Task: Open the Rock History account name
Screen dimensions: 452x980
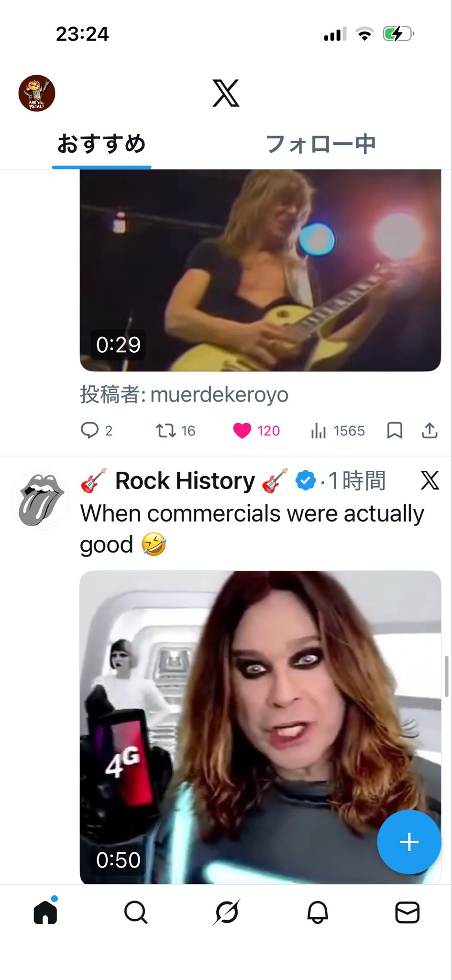Action: [185, 481]
